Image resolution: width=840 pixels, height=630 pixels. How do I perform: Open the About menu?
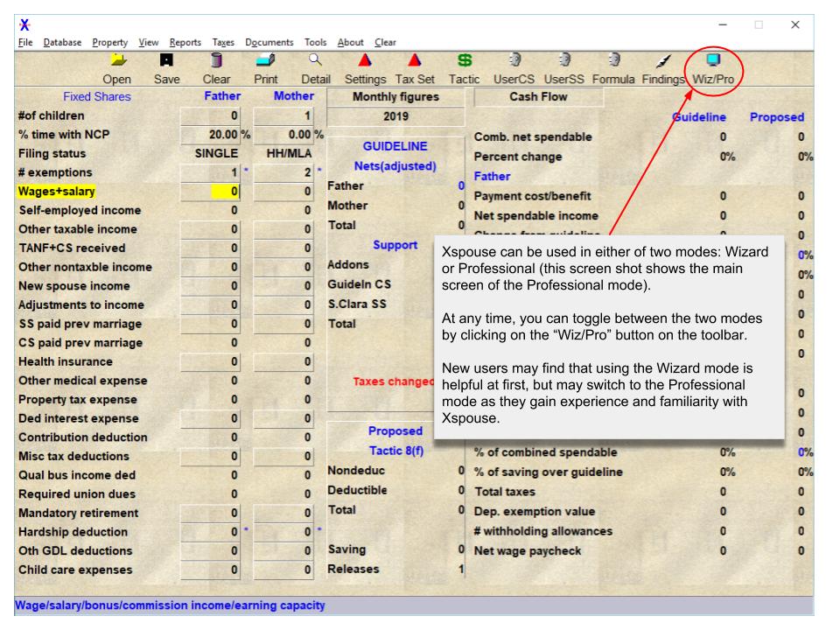[350, 42]
